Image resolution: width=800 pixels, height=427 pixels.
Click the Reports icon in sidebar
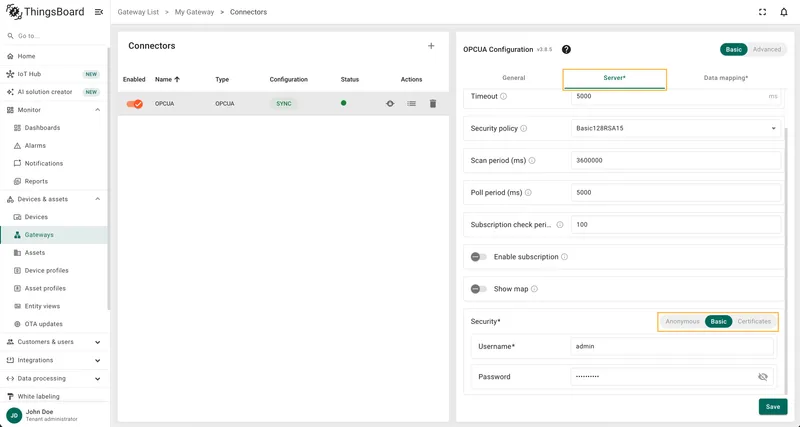click(x=17, y=181)
